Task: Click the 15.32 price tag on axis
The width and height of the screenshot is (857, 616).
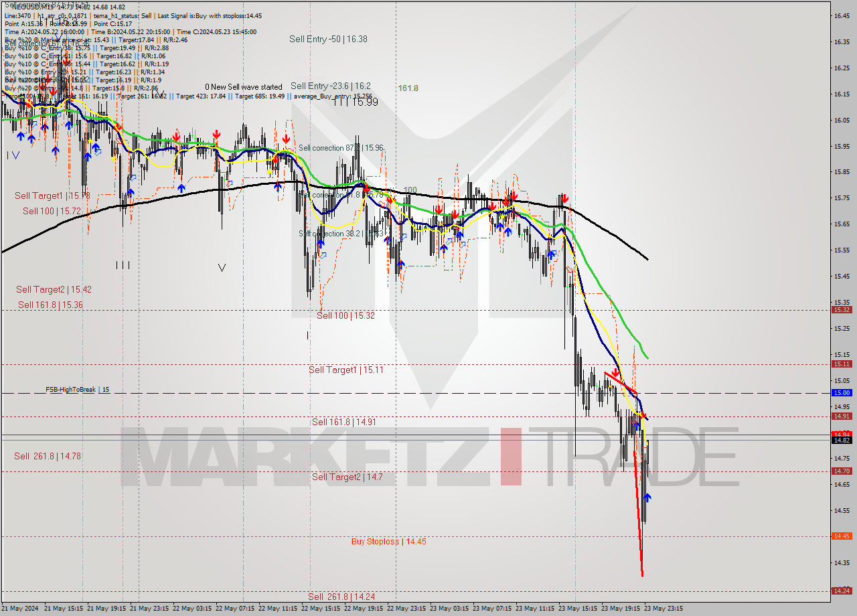Action: pos(842,309)
